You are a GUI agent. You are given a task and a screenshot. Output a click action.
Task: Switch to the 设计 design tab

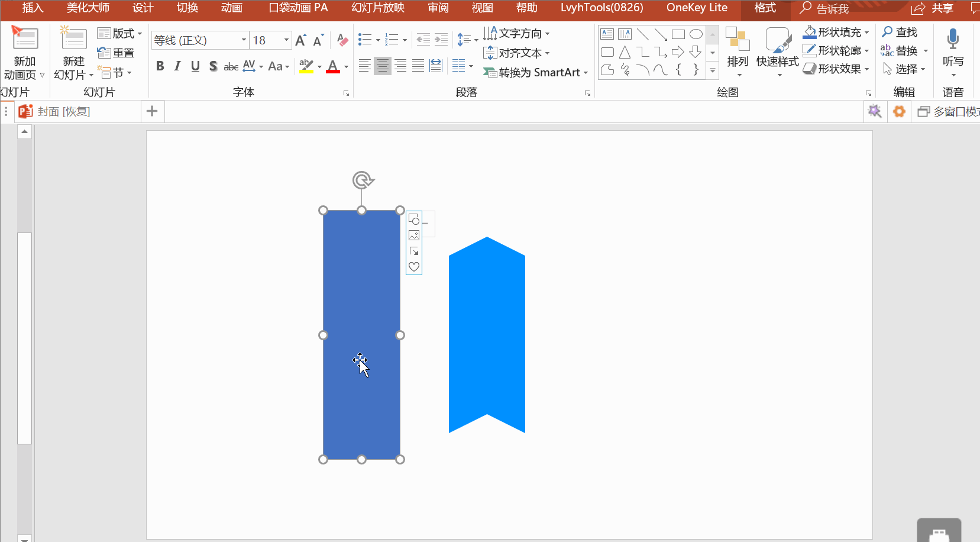pos(143,8)
